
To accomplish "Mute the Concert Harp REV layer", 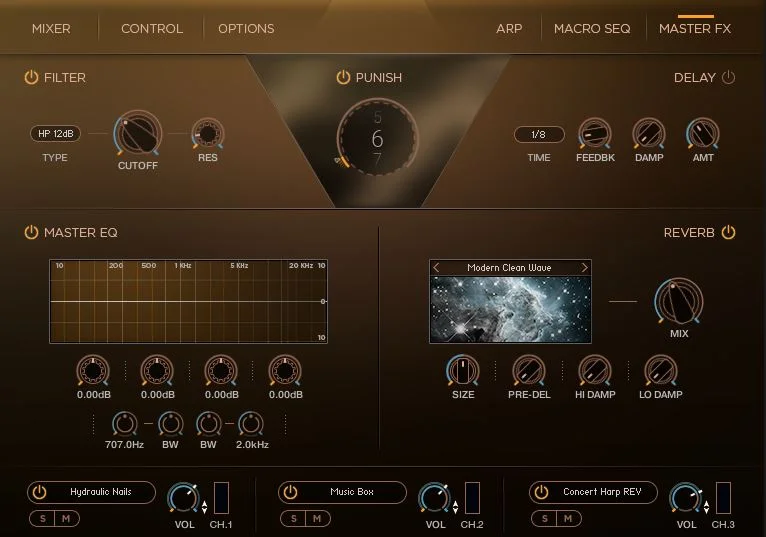I will [x=568, y=518].
